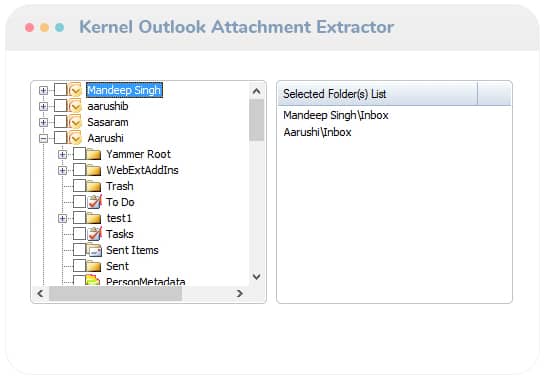Check the Tasks checkbox
Screen dimensions: 545x380
(x=79, y=234)
